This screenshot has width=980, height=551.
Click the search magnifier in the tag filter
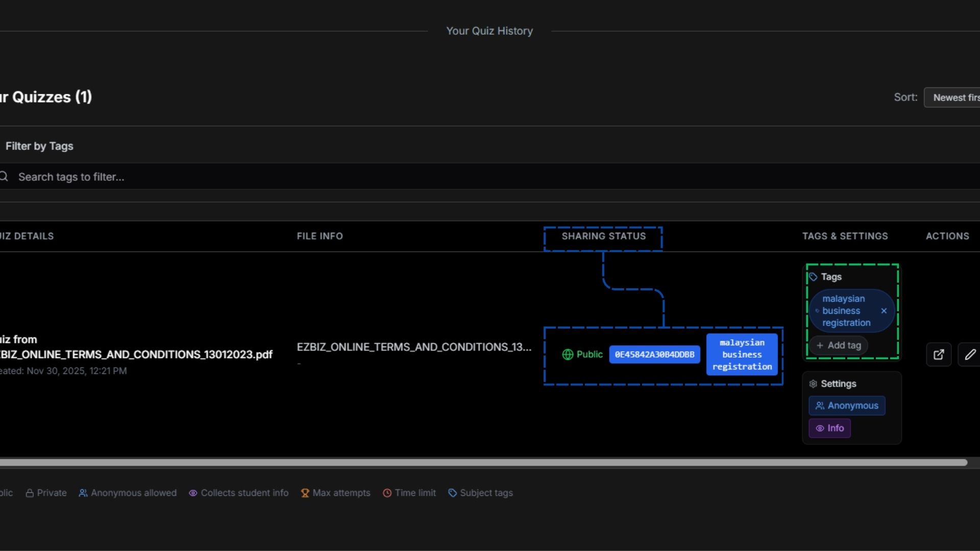5,176
